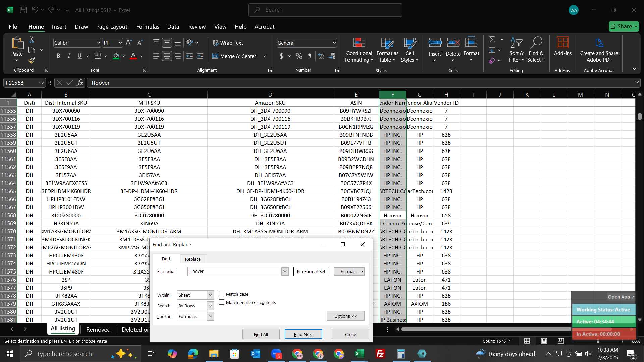Expand the formula bar
Image resolution: width=644 pixels, height=362 pixels.
pos(637,83)
